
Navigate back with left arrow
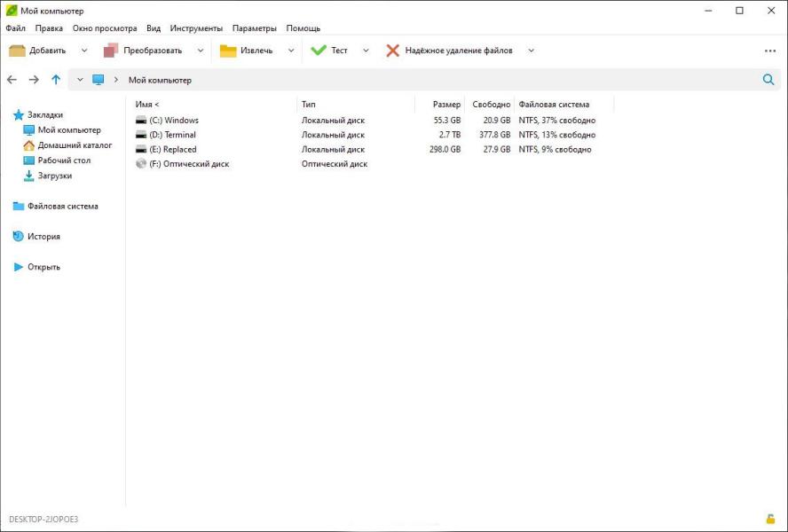pos(12,80)
